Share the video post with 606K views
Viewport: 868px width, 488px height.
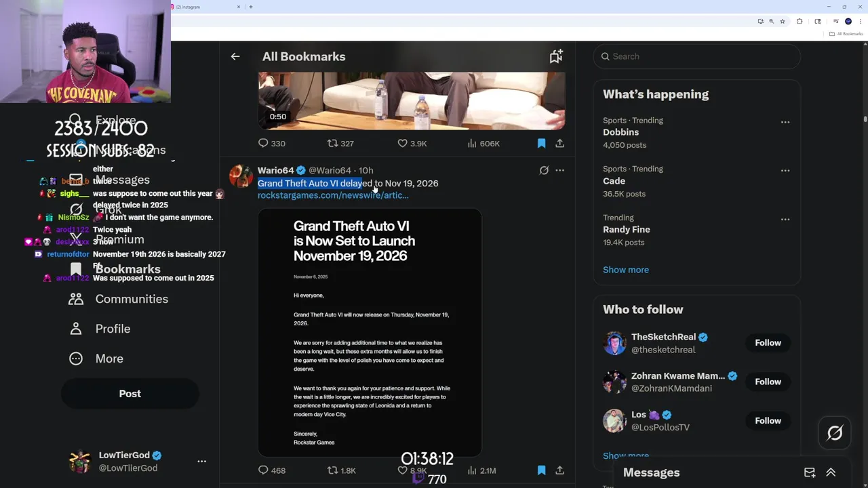[x=559, y=143]
